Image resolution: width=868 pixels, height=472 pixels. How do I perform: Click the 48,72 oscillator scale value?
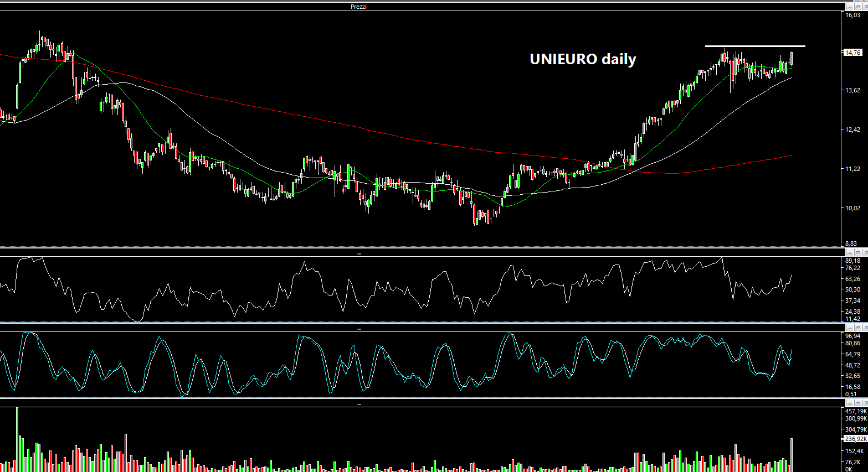[x=852, y=365]
